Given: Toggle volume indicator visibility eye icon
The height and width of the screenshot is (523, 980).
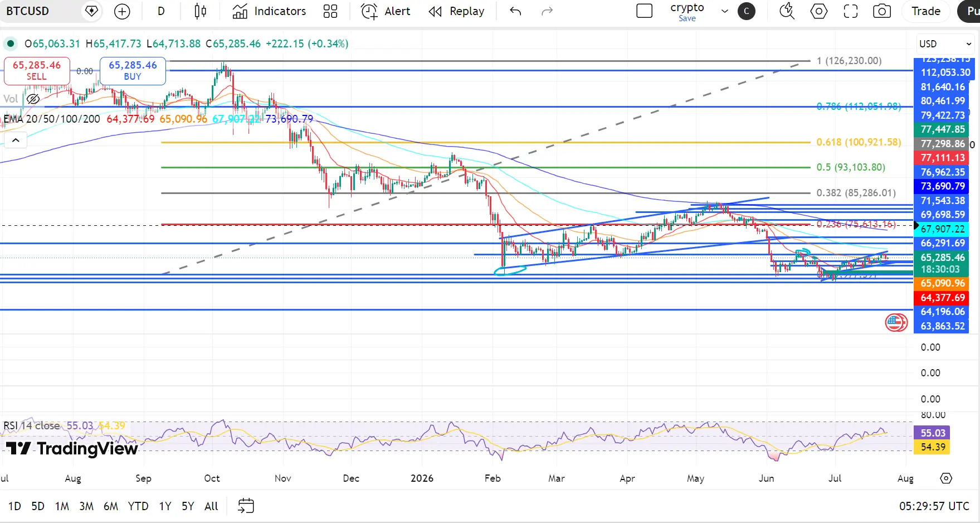Looking at the screenshot, I should point(33,99).
